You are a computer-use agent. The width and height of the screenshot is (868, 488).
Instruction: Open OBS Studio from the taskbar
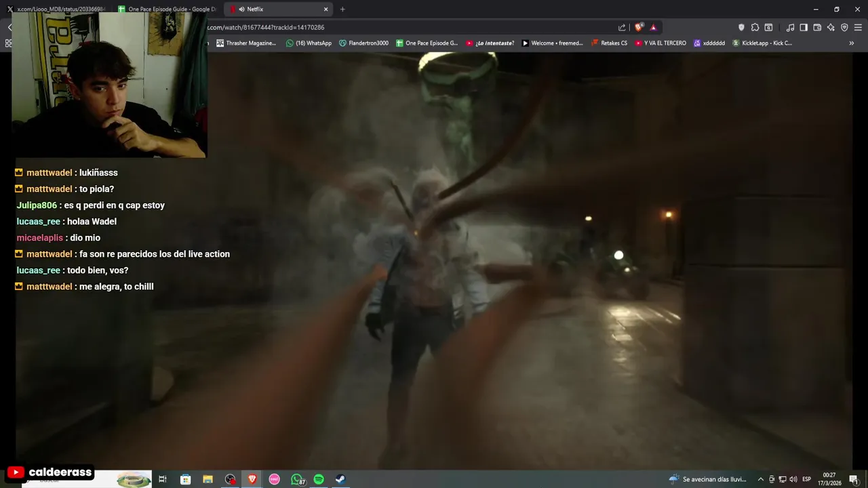click(x=230, y=479)
